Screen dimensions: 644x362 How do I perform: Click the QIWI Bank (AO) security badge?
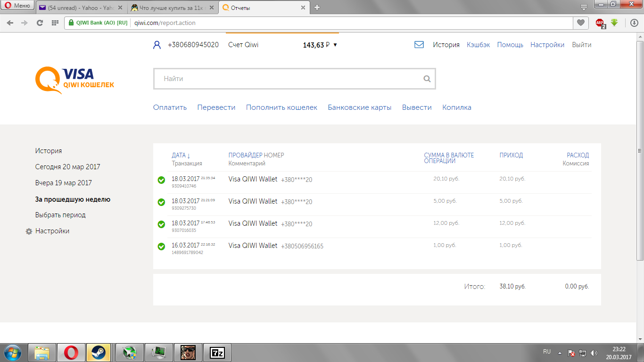(98, 23)
